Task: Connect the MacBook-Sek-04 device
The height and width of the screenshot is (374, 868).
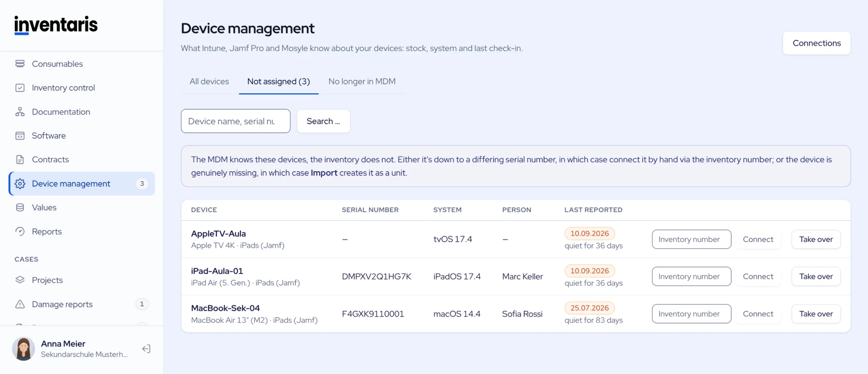Action: tap(758, 314)
